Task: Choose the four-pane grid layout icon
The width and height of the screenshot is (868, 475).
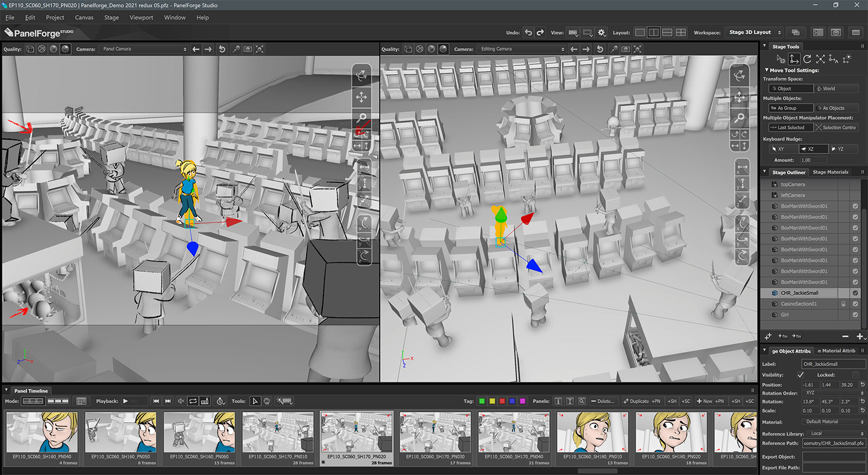Action: 681,32
